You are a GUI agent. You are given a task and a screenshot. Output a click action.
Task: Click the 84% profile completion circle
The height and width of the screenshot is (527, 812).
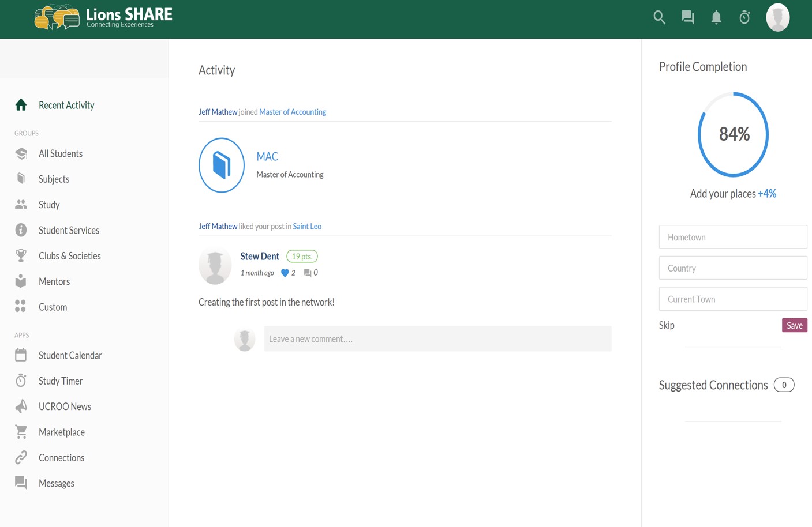[x=733, y=134]
